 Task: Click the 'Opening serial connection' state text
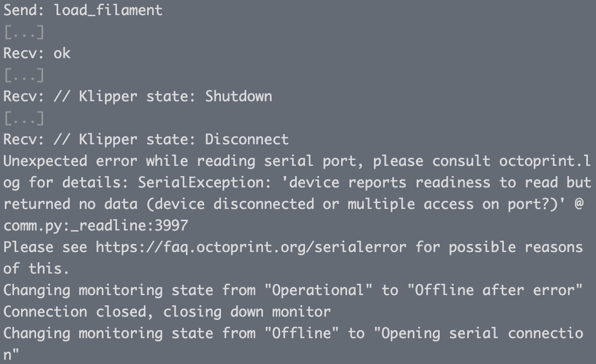point(478,333)
